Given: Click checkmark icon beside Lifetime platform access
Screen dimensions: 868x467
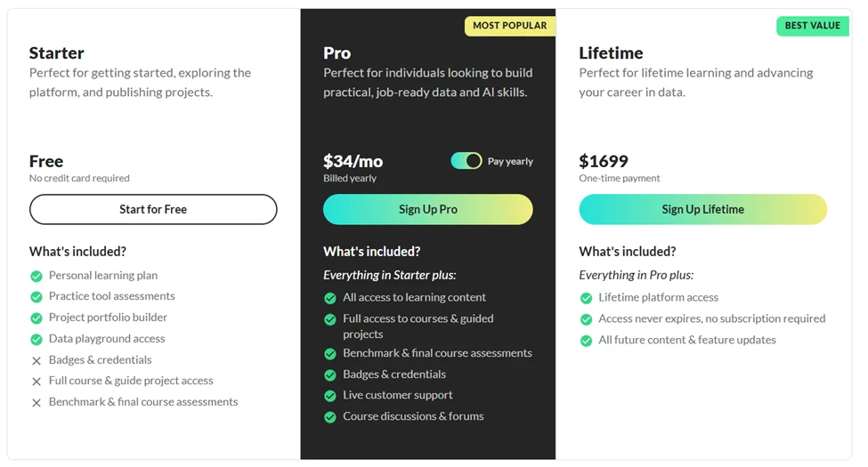Looking at the screenshot, I should click(586, 298).
